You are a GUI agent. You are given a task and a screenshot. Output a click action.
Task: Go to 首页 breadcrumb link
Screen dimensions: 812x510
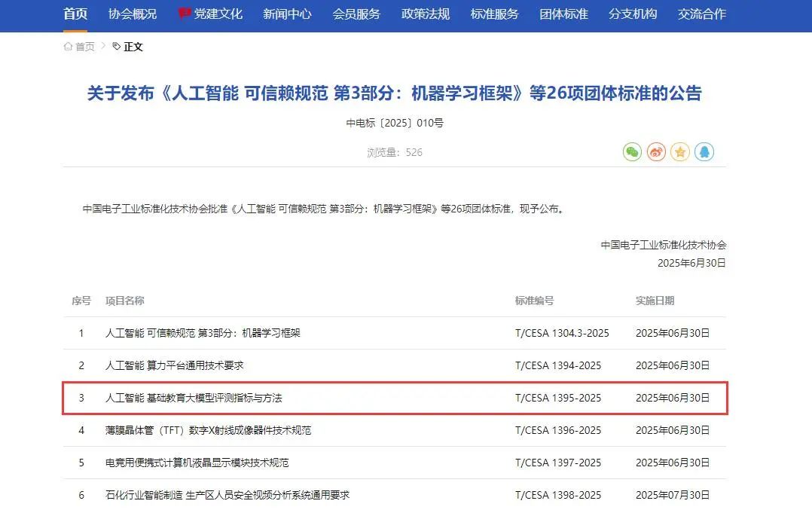[85, 47]
